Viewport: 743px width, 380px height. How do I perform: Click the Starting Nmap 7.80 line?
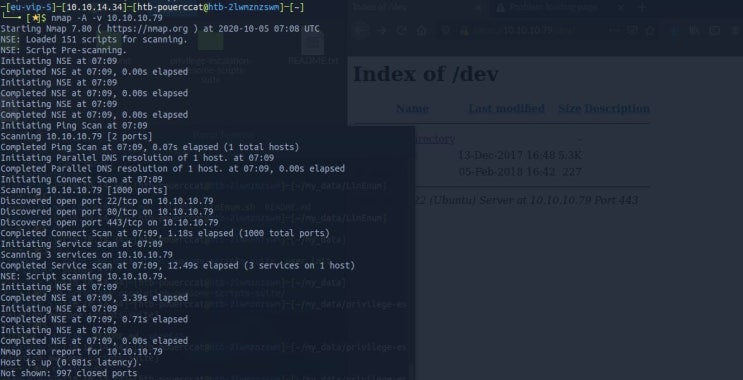(x=160, y=29)
